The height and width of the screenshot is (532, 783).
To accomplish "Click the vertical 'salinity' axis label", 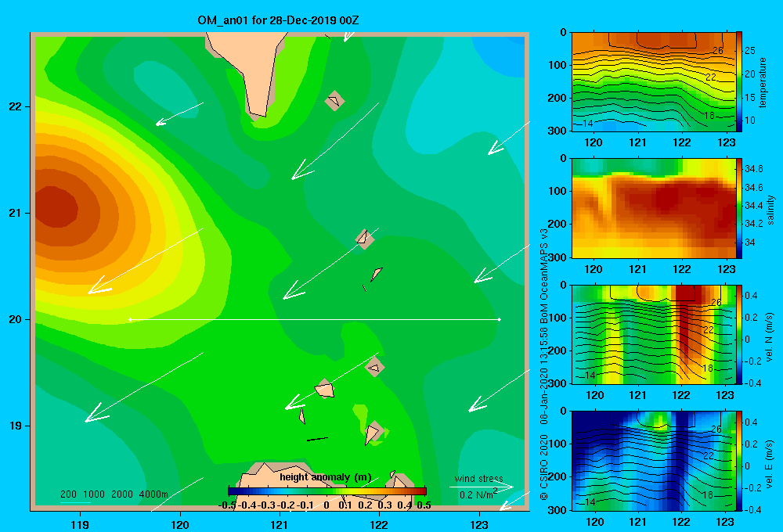I will tap(771, 210).
